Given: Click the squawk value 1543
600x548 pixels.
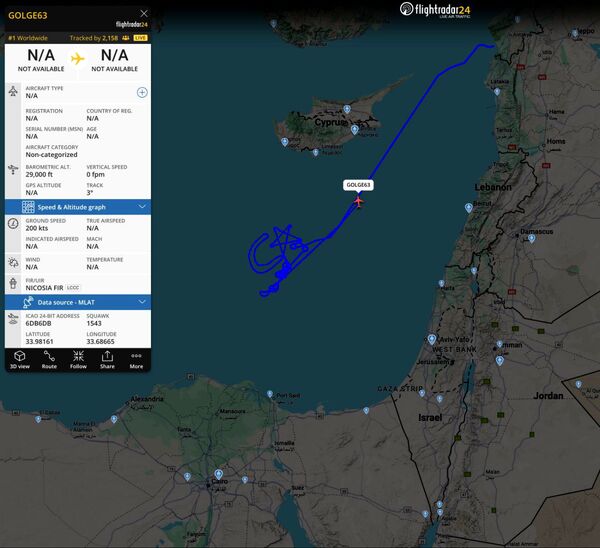Looking at the screenshot, I should pos(94,323).
